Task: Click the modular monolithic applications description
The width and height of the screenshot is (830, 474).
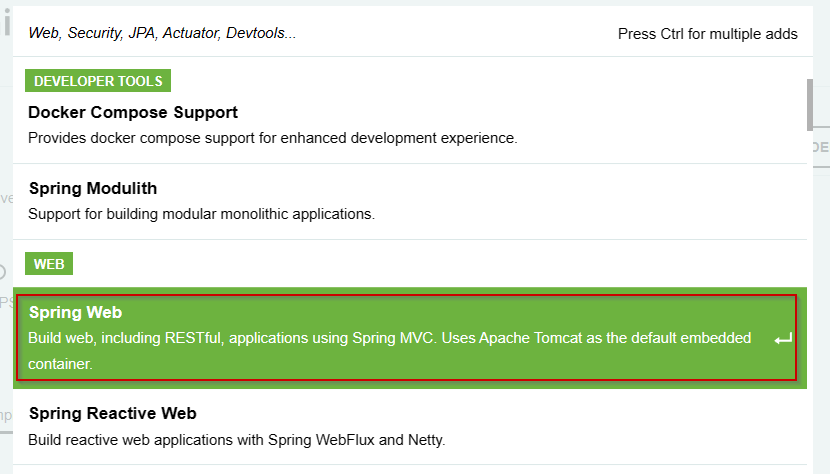Action: pyautogui.click(x=201, y=214)
